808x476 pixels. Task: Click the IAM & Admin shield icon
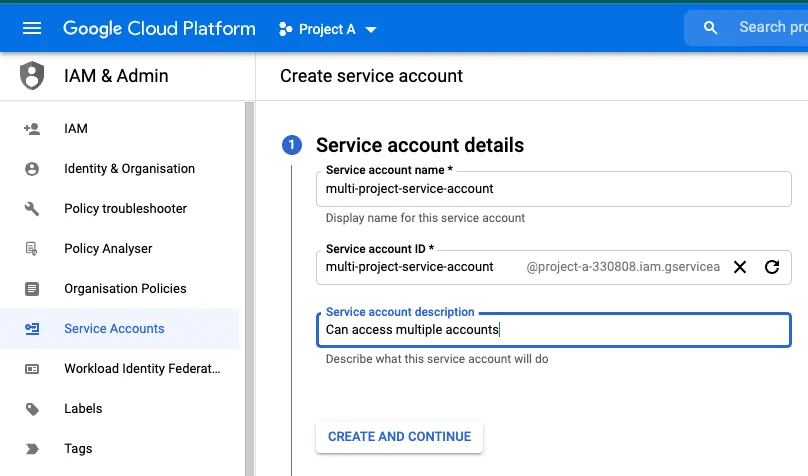[x=32, y=75]
